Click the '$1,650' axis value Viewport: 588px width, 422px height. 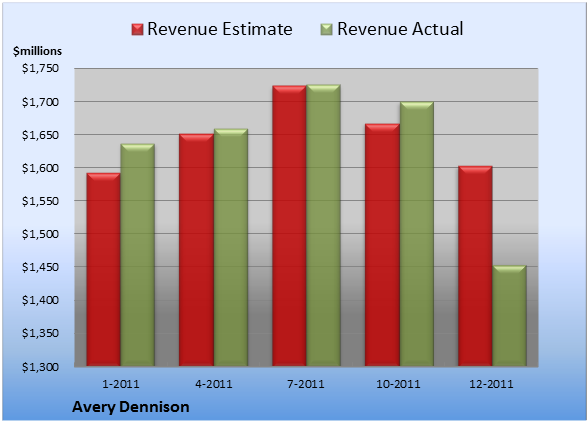[40, 135]
